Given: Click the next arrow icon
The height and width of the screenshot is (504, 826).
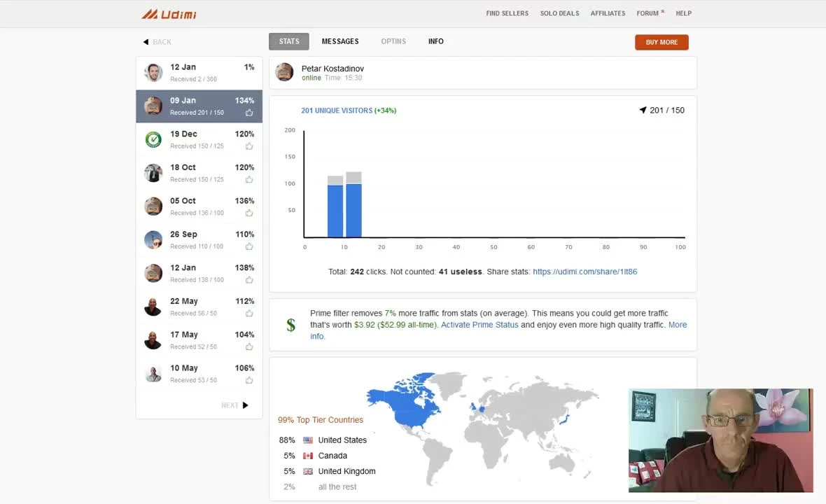Looking at the screenshot, I should (245, 405).
